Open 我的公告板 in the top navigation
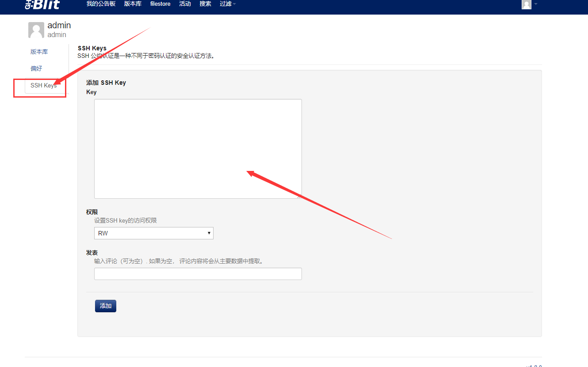Screen dimensions: 588x367 click(x=101, y=4)
